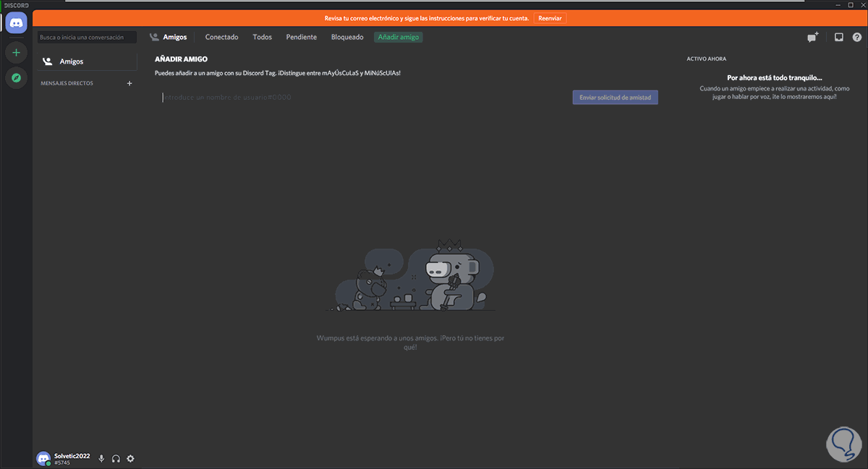Create a direct message with the plus next to Mensajes Directos
Image resolution: width=868 pixels, height=469 pixels.
tap(129, 83)
